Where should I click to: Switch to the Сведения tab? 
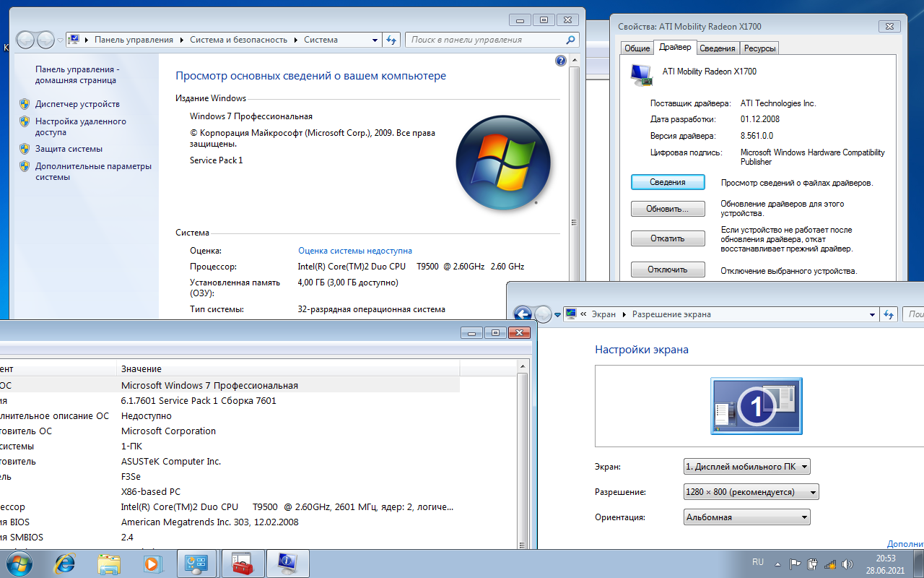pyautogui.click(x=718, y=48)
